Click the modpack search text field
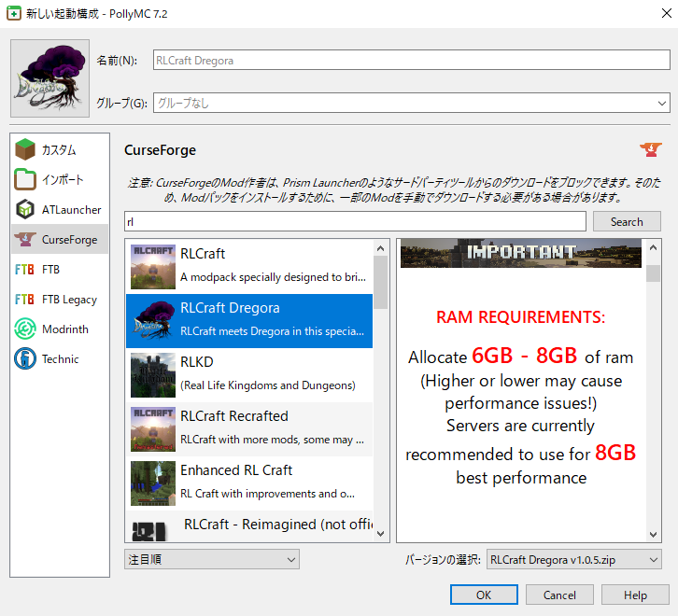The width and height of the screenshot is (678, 616). point(355,221)
